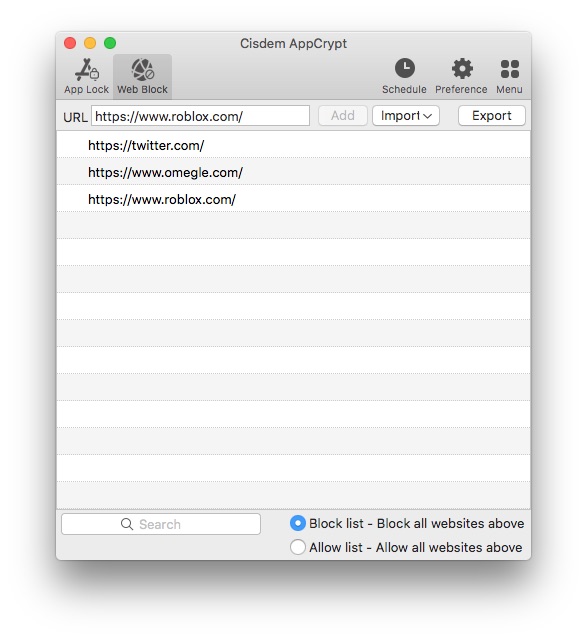Click the Export button

coord(491,116)
